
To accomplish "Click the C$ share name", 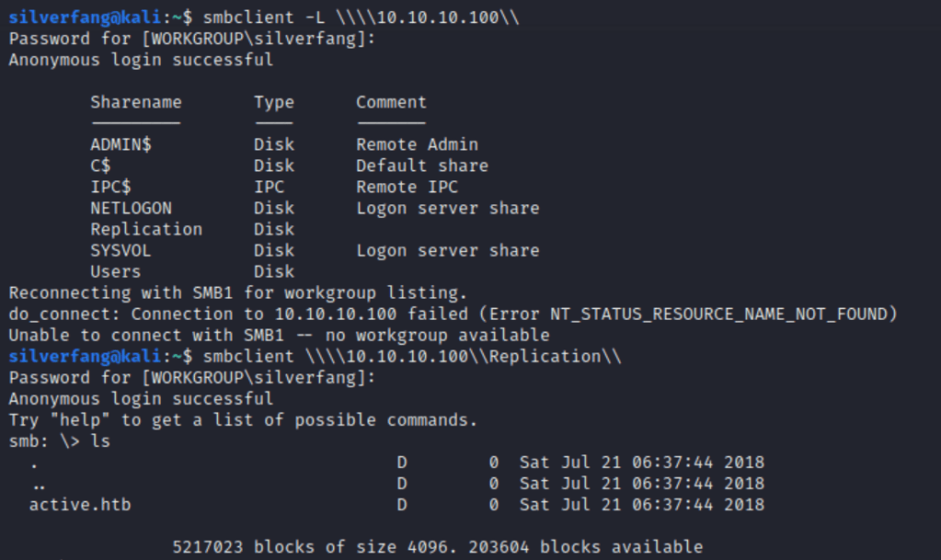I will (x=100, y=166).
